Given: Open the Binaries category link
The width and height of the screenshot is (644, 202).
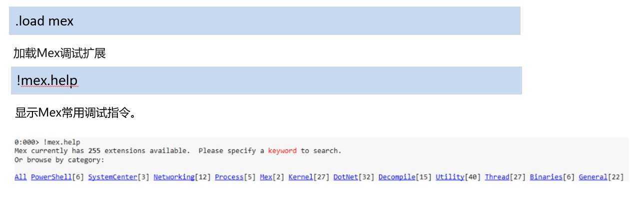Looking at the screenshot, I should (x=546, y=177).
